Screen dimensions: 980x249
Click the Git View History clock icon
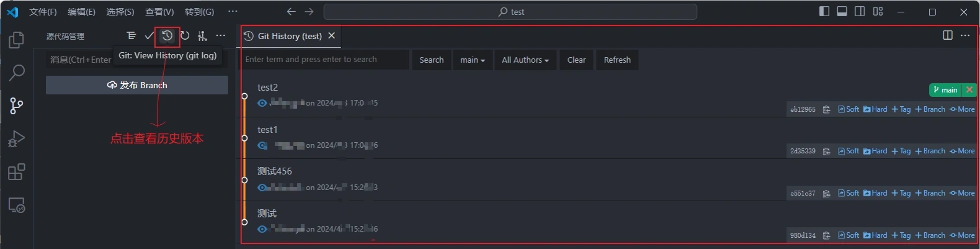pyautogui.click(x=167, y=36)
